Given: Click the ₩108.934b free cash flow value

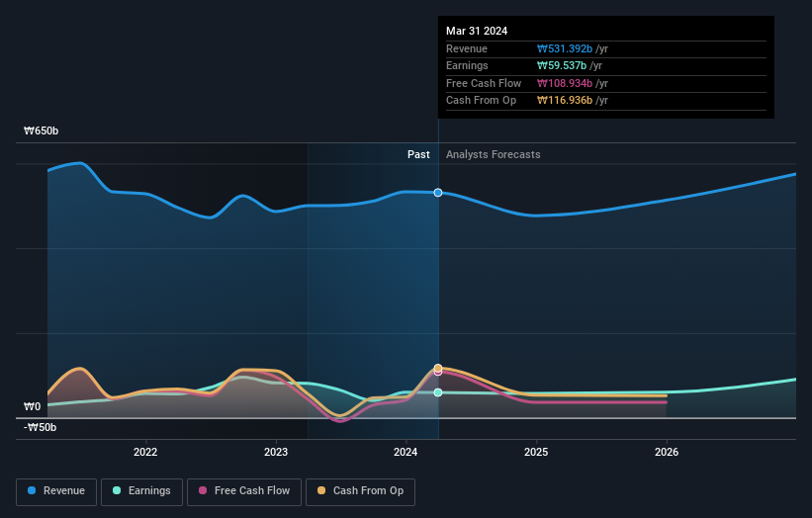Looking at the screenshot, I should coord(565,83).
